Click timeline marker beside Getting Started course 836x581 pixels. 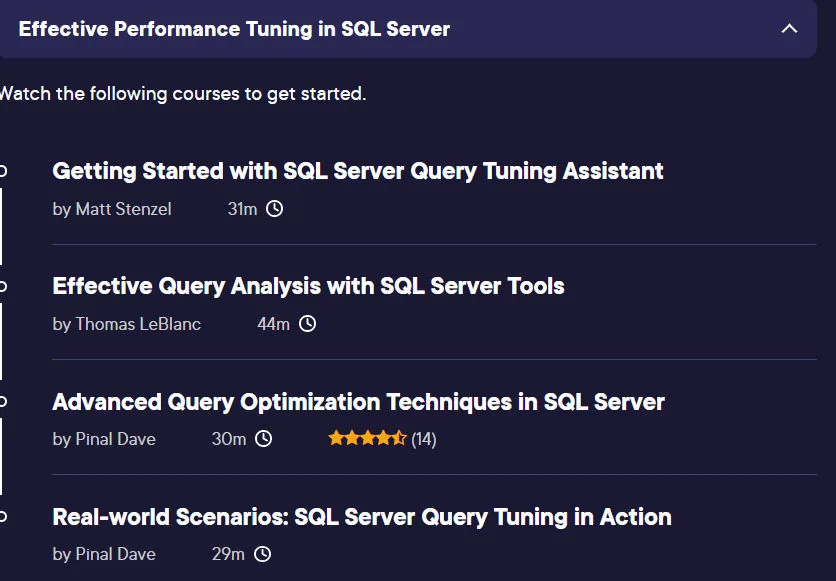coord(3,171)
